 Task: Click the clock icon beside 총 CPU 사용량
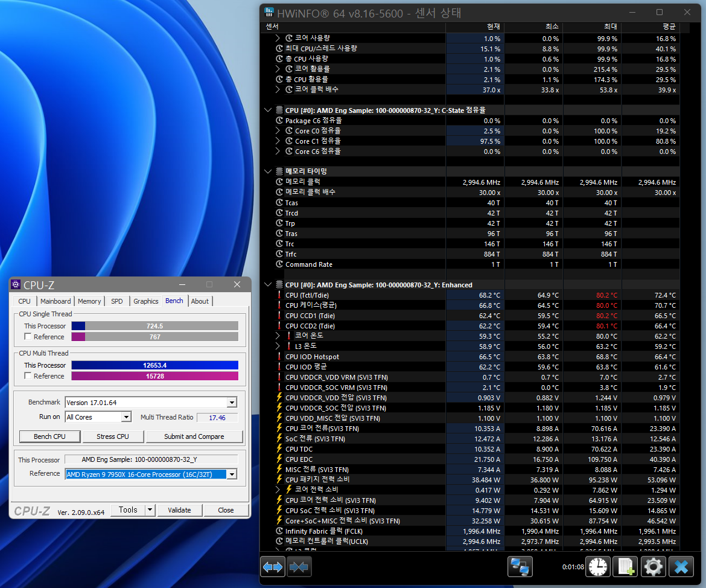(x=279, y=59)
